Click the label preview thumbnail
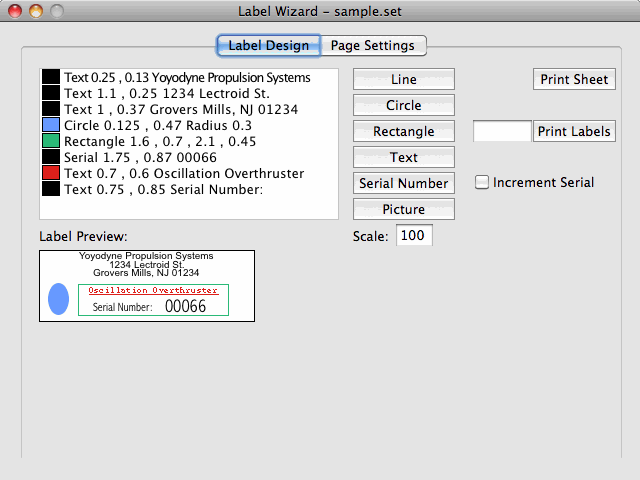Viewport: 640px width, 480px height. click(147, 286)
